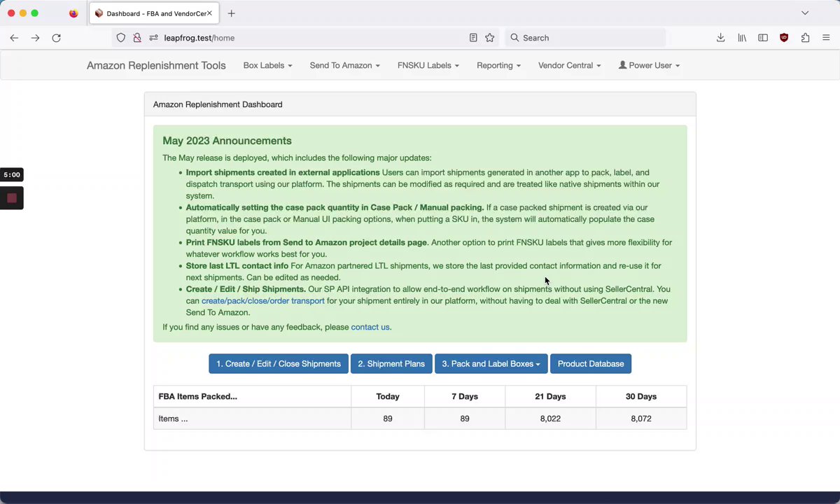
Task: Open the Box Labels dropdown menu
Action: 267,65
